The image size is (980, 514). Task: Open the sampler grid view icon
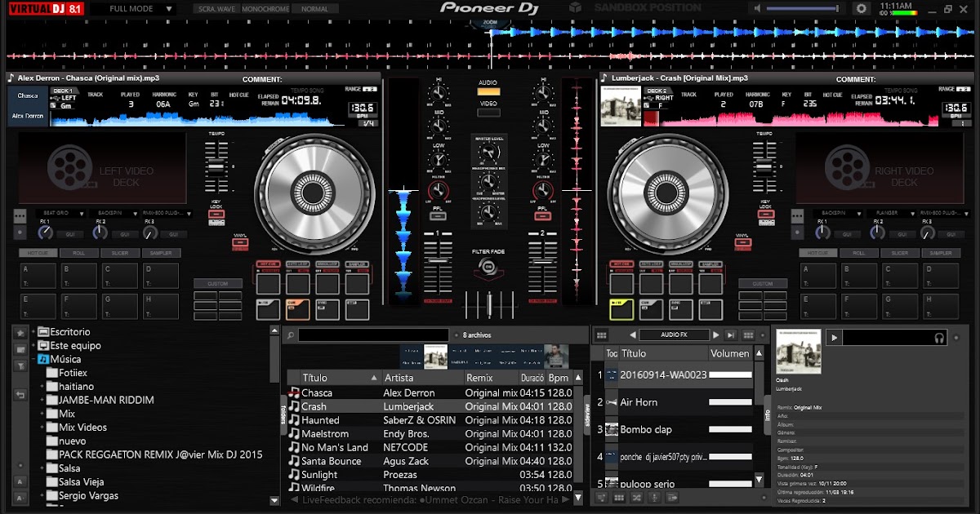point(601,335)
